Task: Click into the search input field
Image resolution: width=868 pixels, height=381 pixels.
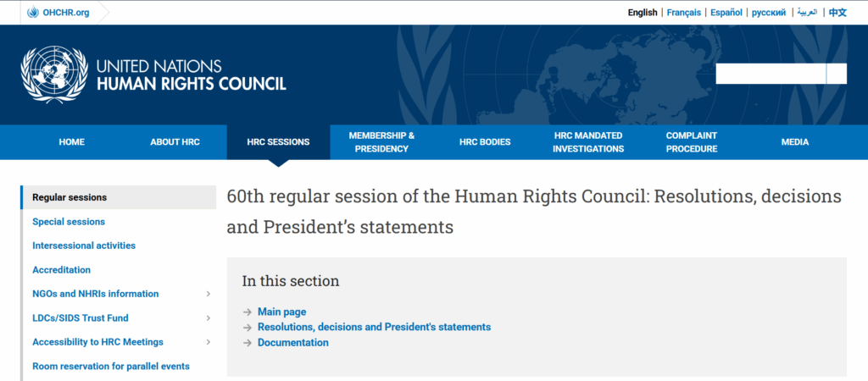Action: point(771,74)
